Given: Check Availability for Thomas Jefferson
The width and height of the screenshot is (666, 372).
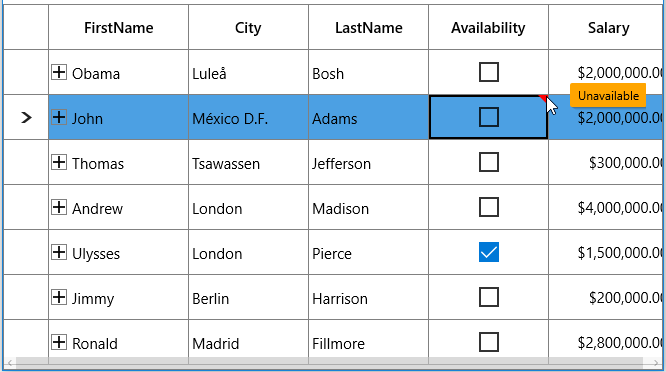Looking at the screenshot, I should tap(488, 162).
